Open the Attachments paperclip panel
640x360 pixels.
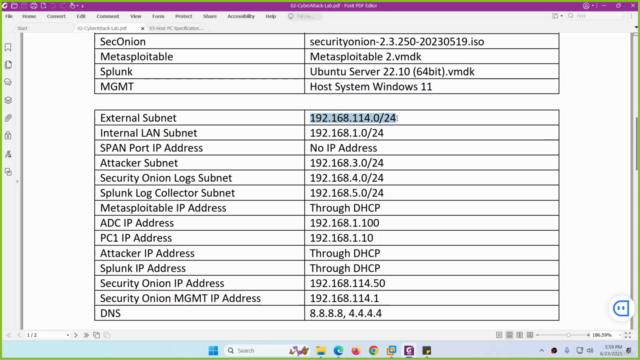click(8, 118)
